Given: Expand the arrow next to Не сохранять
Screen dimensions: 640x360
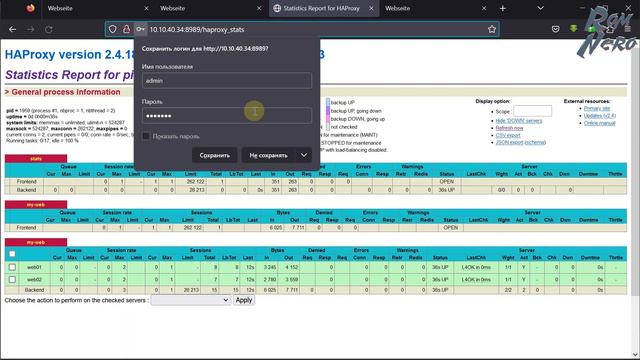Looking at the screenshot, I should 304,155.
